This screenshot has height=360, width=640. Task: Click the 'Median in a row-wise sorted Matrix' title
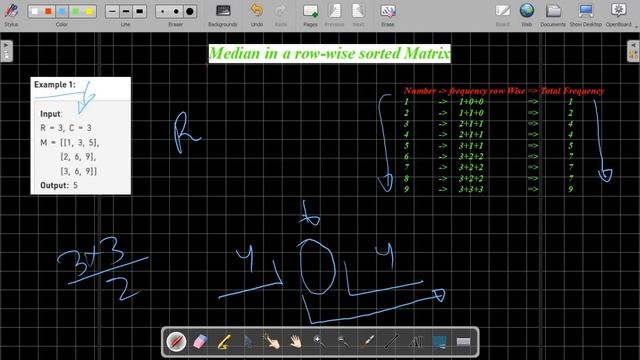(x=330, y=53)
